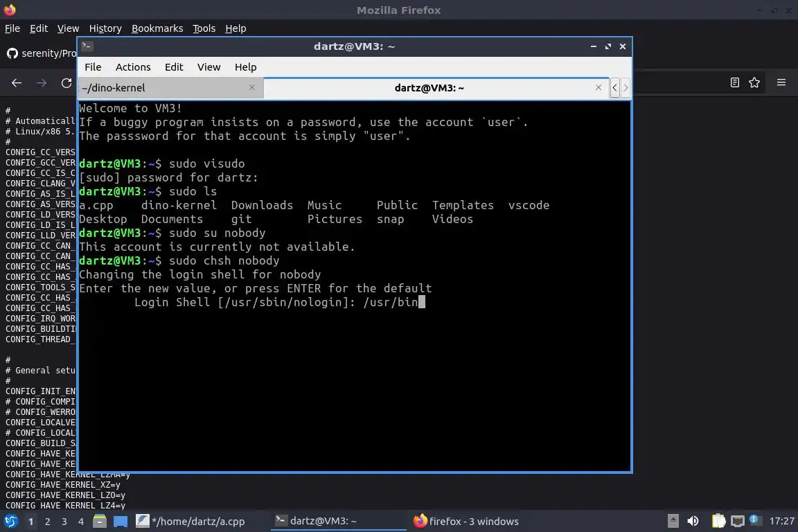The image size is (798, 532).
Task: Maximize the terminal window
Action: 608,46
